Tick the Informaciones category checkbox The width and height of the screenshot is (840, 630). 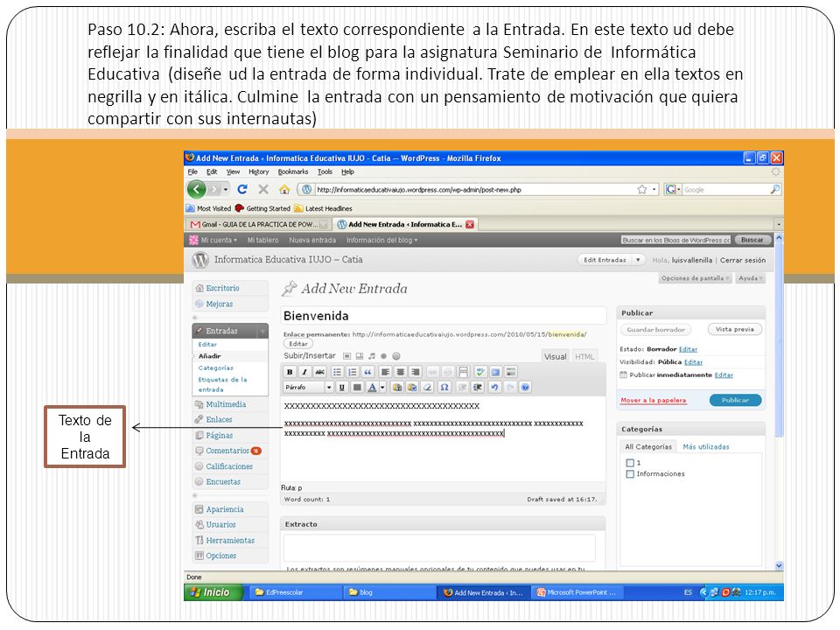click(x=630, y=474)
